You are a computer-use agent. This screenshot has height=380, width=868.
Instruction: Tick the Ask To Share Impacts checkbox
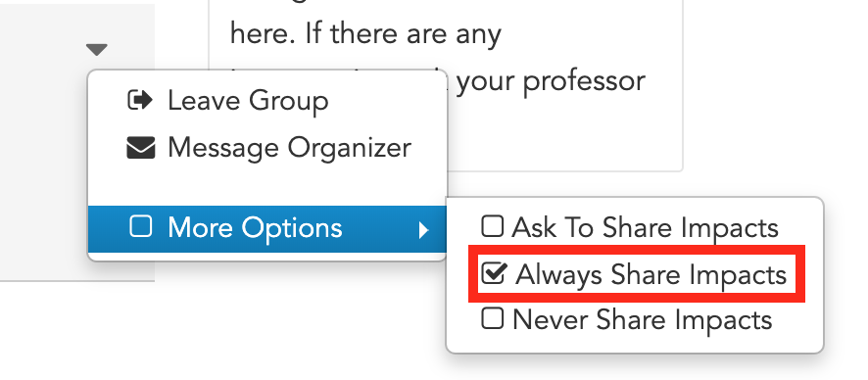pos(492,225)
